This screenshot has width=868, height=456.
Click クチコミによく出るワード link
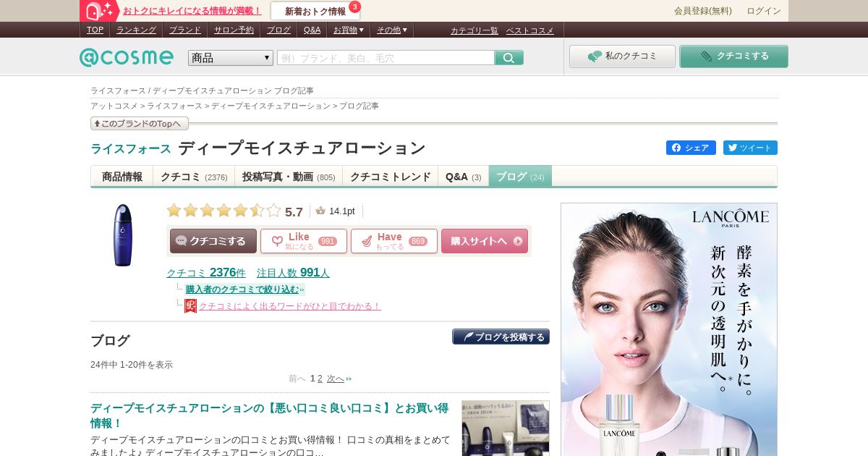click(x=290, y=306)
